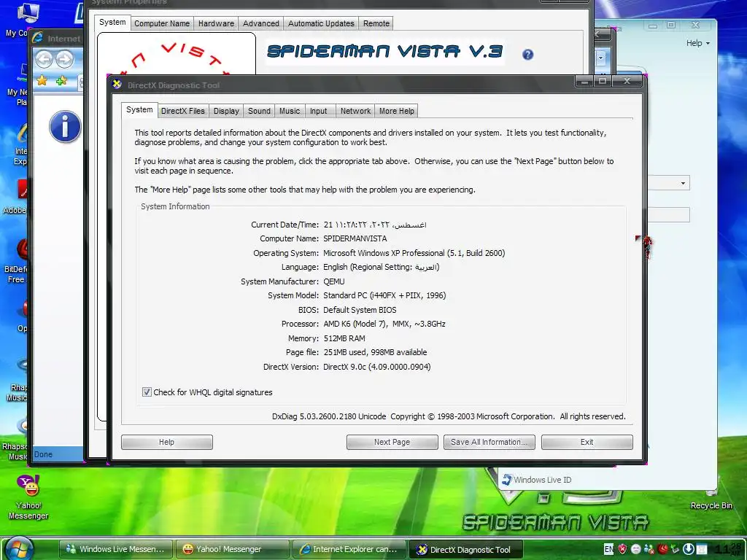The image size is (747, 560).
Task: Click the DirectX 9.0c version text
Action: click(x=376, y=367)
